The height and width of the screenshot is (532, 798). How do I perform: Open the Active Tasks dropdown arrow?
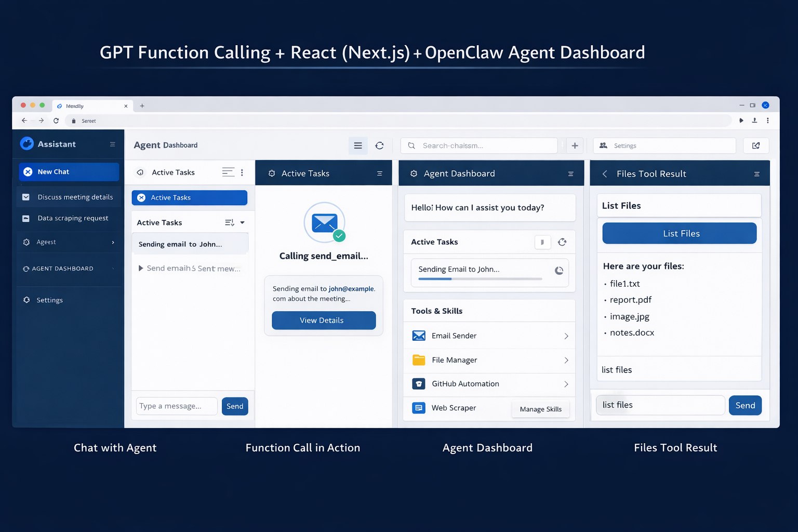[243, 222]
